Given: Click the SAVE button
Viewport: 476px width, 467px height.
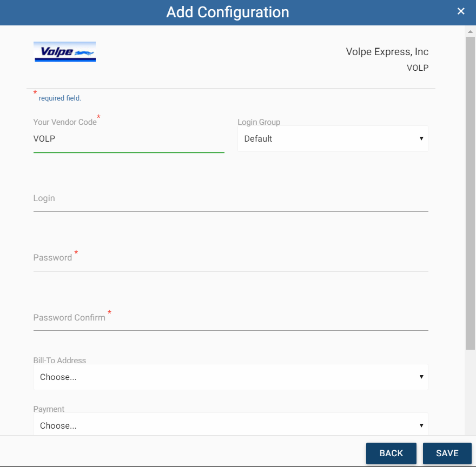Looking at the screenshot, I should click(447, 453).
